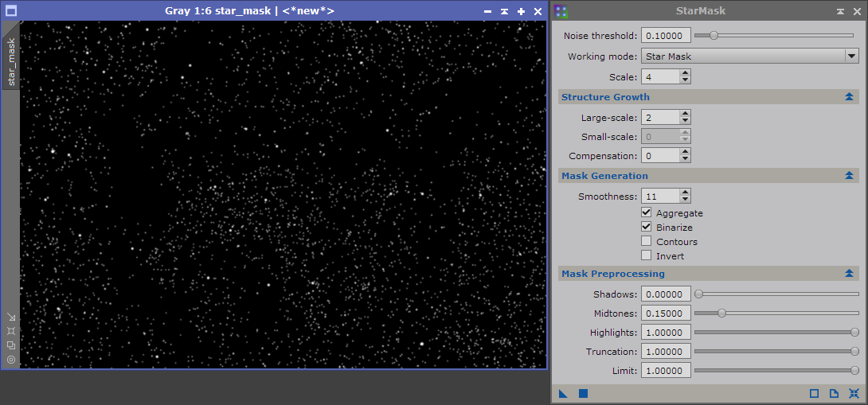
Task: Enable the Invert checkbox
Action: click(646, 256)
